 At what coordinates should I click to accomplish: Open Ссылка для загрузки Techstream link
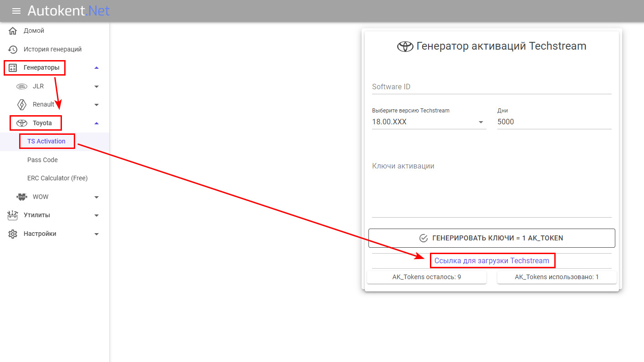click(x=492, y=261)
